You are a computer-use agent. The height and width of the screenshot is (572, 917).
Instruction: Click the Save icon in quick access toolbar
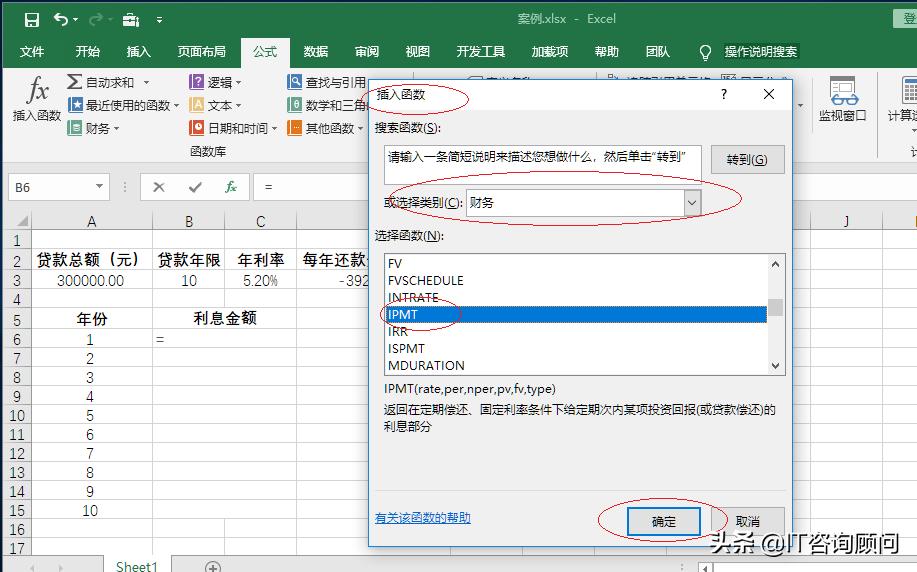pos(32,20)
